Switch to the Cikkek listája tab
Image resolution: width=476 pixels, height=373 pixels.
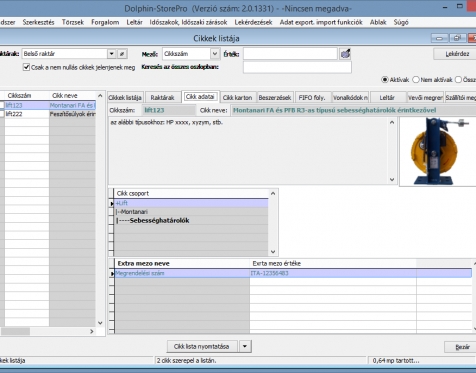point(125,97)
